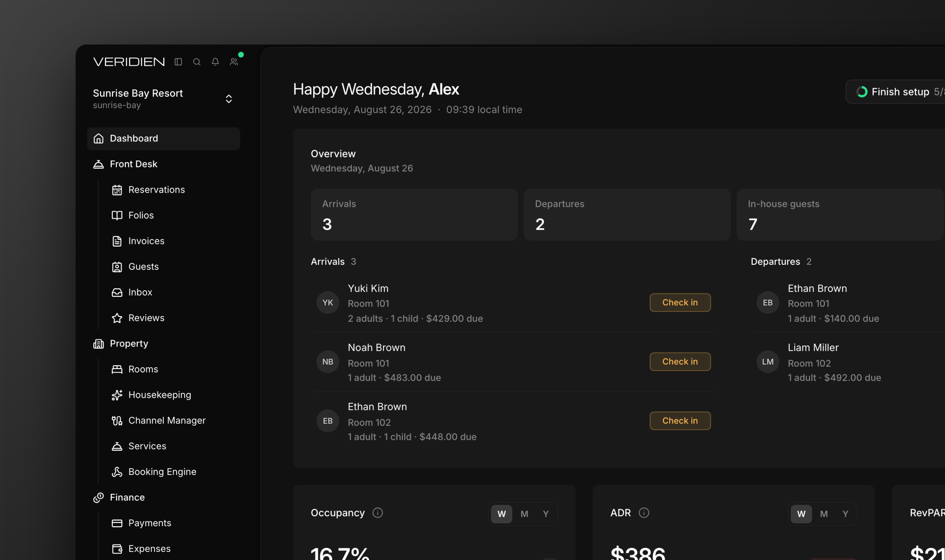Click the Folios book icon
The height and width of the screenshot is (560, 945).
(117, 216)
